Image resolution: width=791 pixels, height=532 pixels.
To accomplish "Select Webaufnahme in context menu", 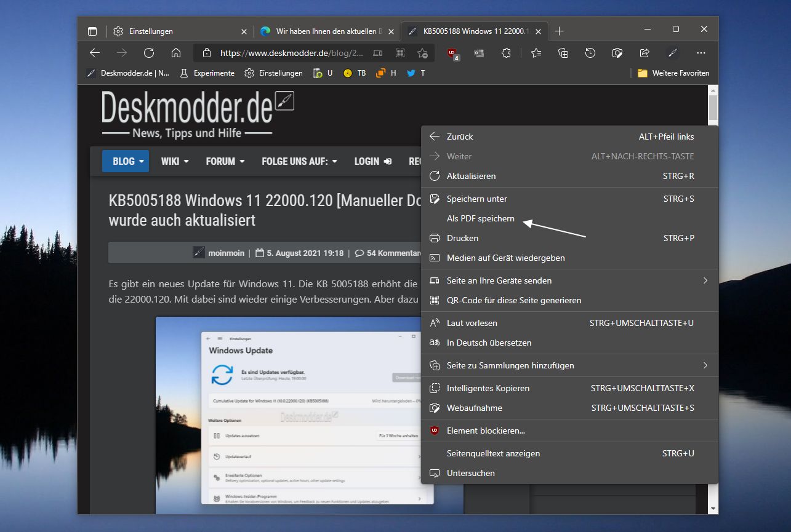I will click(x=570, y=408).
